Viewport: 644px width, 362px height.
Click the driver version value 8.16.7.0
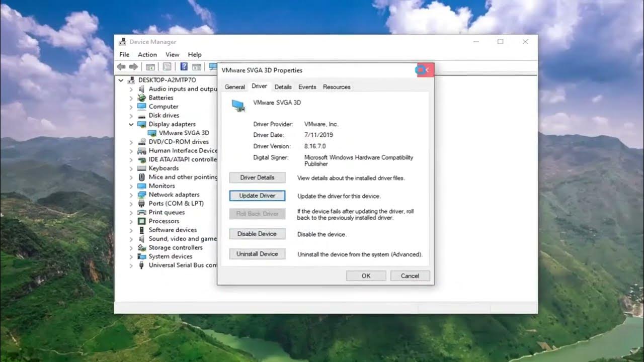315,146
